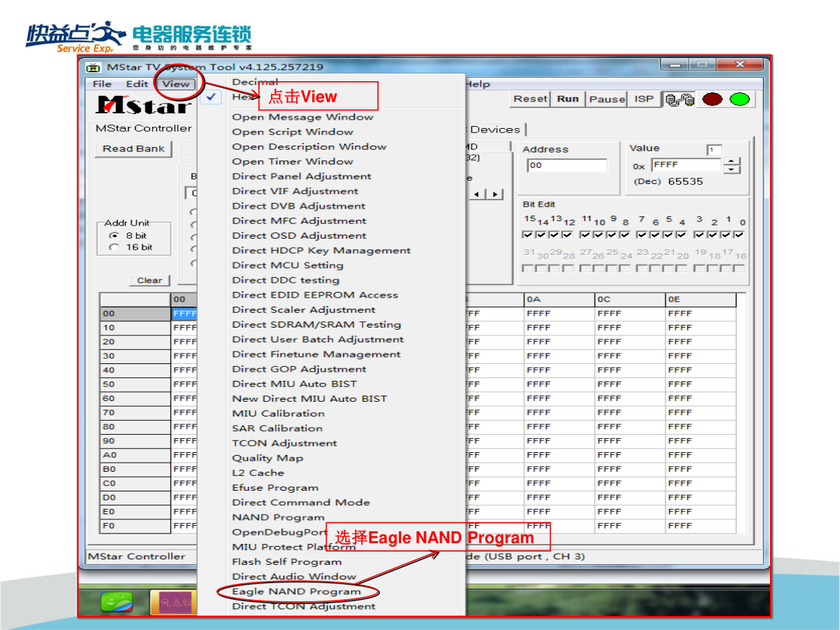Click the FFFF cell at row 10, column 0C
This screenshot has height=630, width=840.
point(630,328)
